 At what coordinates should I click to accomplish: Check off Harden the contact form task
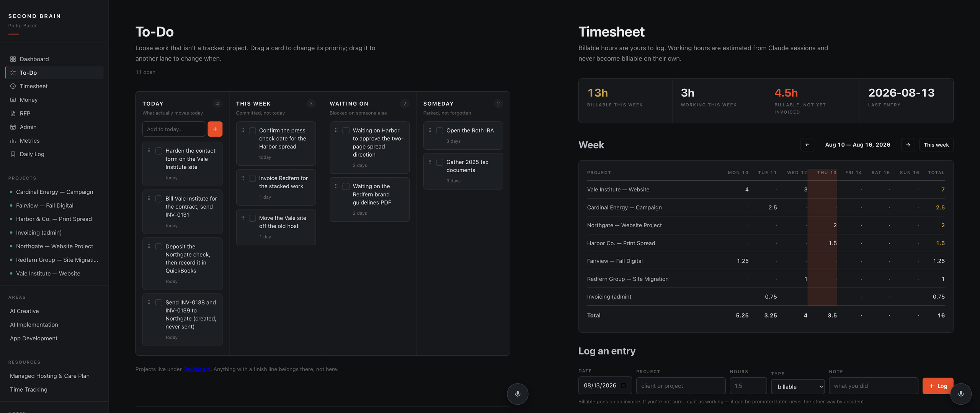click(x=158, y=151)
